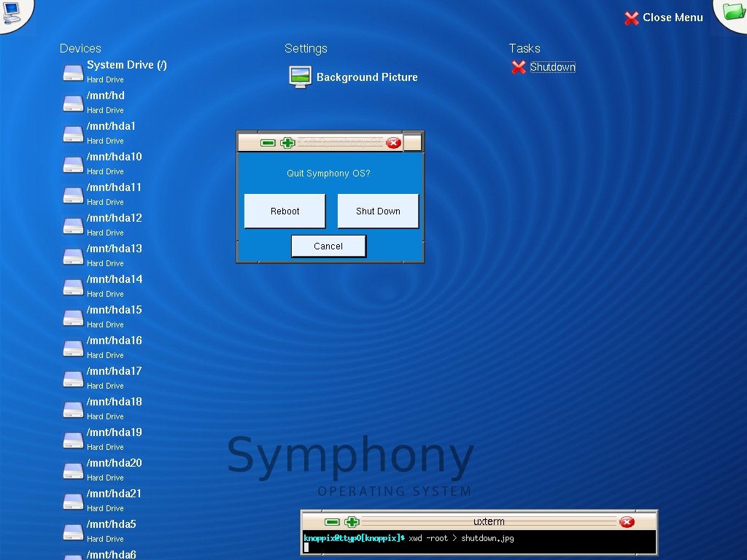This screenshot has height=560, width=747.
Task: Click Shut Down in the quit dialog
Action: pos(378,211)
